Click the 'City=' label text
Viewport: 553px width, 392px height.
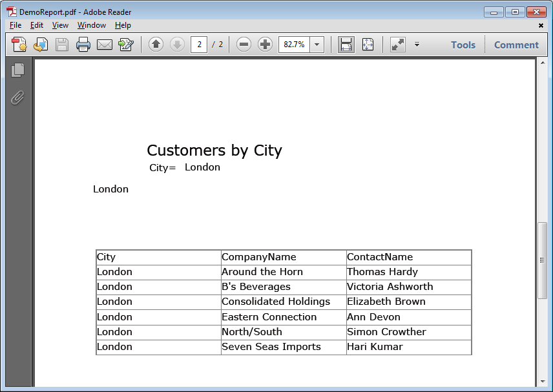pyautogui.click(x=163, y=168)
